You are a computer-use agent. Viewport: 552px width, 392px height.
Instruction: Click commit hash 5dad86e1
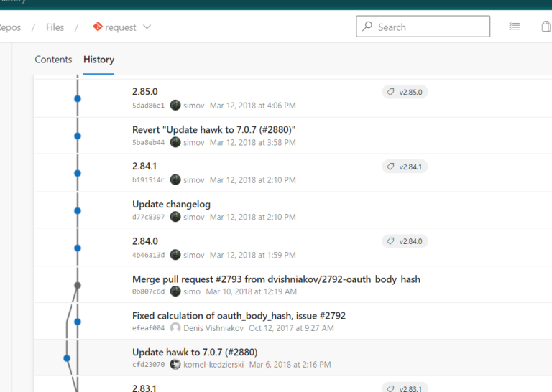coord(148,106)
